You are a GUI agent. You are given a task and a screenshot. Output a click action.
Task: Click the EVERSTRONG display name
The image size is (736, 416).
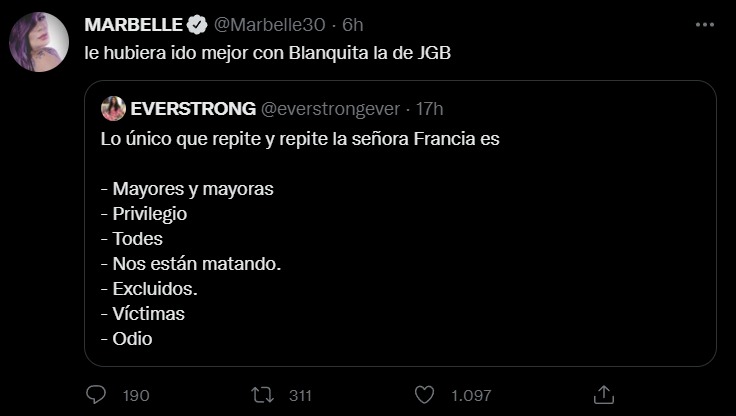pos(193,108)
